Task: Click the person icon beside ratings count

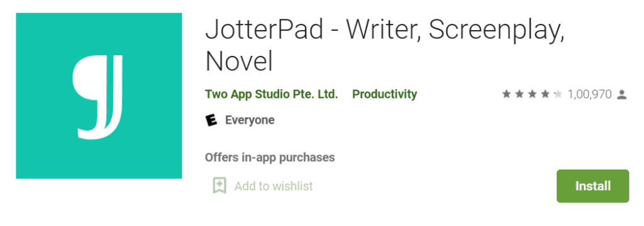Action: click(x=622, y=95)
